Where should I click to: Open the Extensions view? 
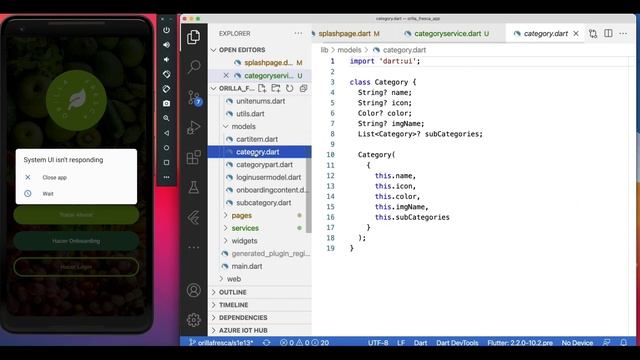click(193, 157)
